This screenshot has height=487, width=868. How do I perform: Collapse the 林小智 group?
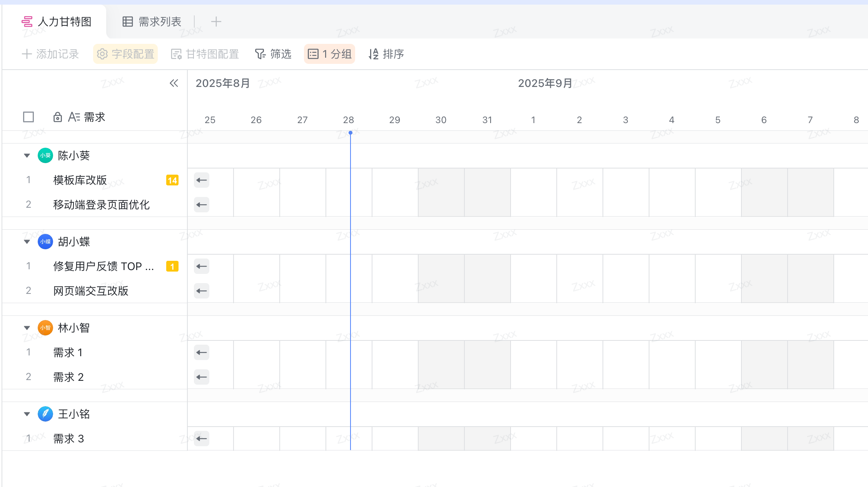(x=27, y=328)
